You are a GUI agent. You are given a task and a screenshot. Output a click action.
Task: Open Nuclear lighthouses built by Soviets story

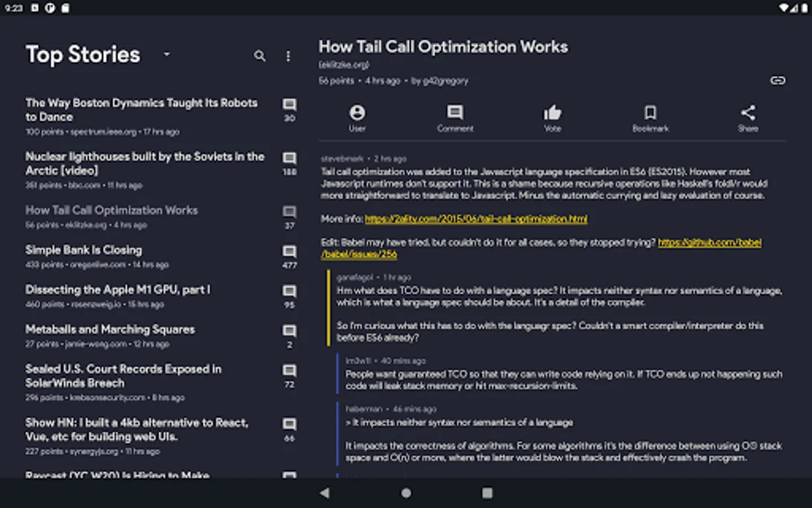point(144,163)
